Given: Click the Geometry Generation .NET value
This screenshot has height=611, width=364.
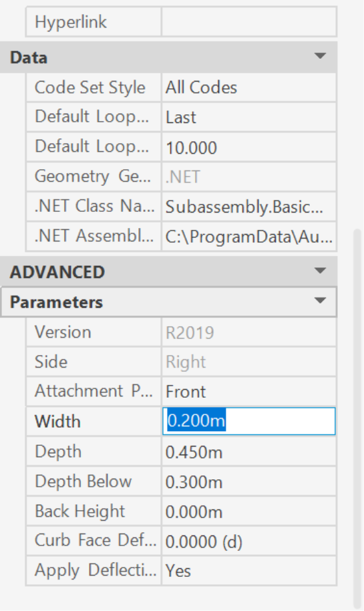Looking at the screenshot, I should [248, 177].
